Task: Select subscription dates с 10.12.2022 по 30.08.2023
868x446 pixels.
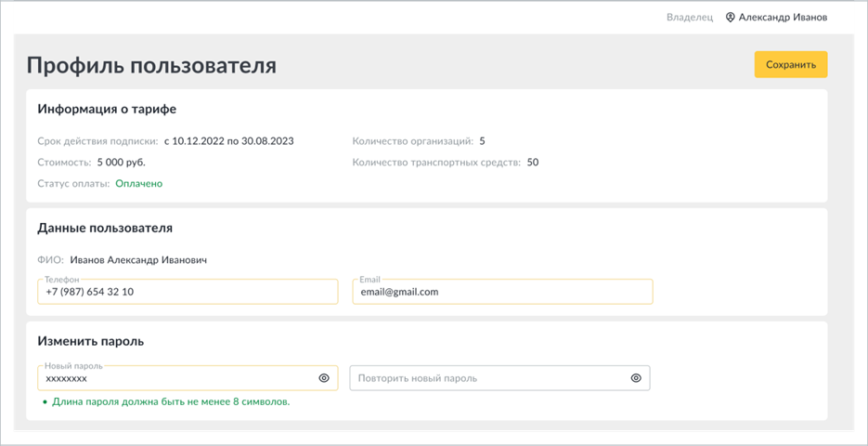Action: point(229,140)
